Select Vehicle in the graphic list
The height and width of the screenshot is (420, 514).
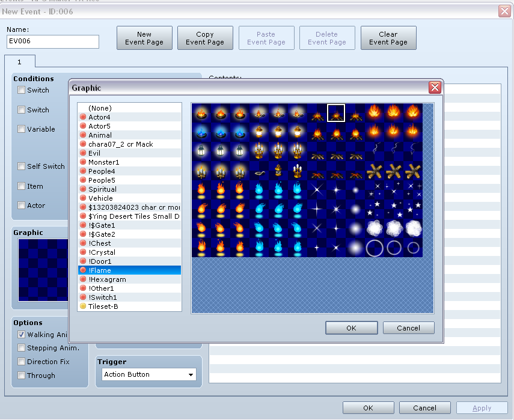tap(129, 198)
